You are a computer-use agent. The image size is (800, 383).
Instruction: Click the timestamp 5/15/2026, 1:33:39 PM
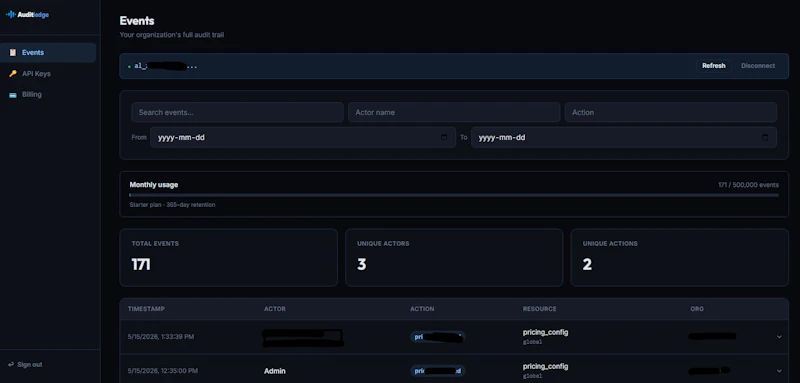pyautogui.click(x=161, y=337)
